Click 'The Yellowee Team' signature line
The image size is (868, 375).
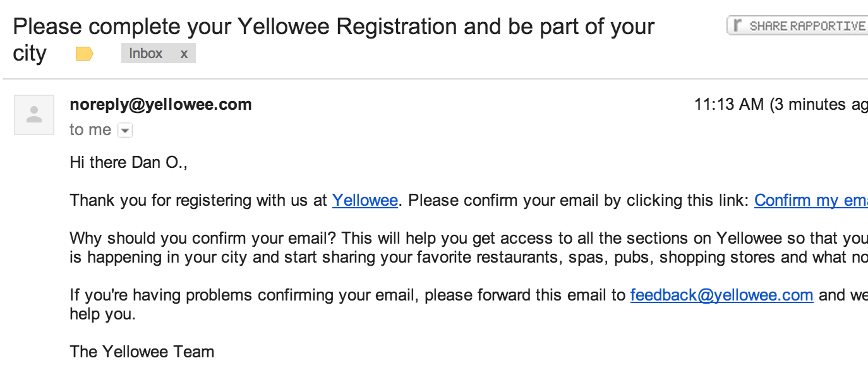pos(142,352)
